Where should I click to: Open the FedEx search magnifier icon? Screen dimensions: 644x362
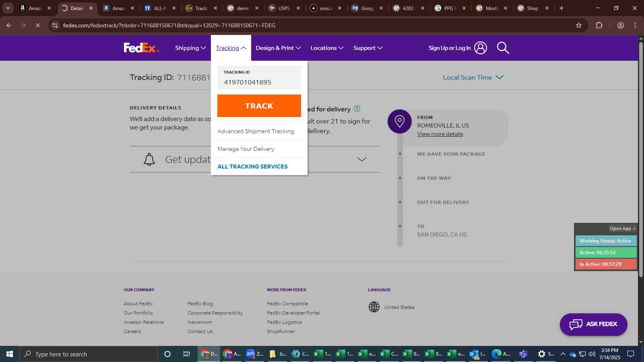503,48
